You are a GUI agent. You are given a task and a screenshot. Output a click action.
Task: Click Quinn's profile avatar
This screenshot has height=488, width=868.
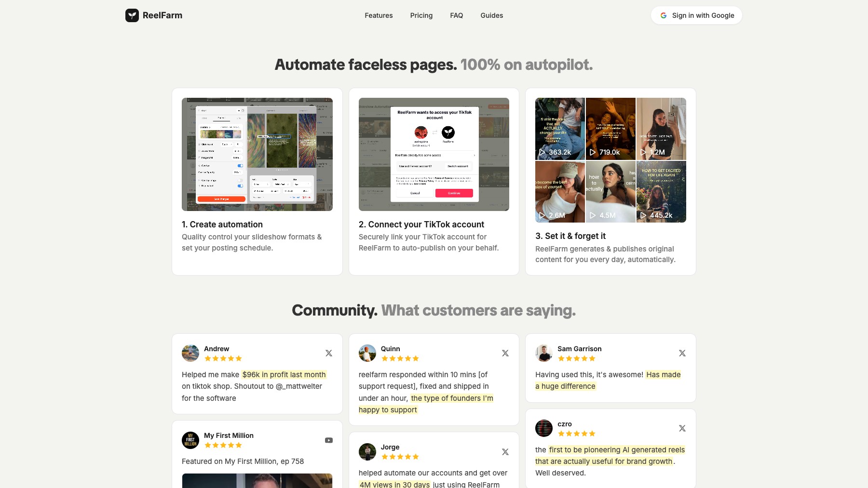coord(367,353)
